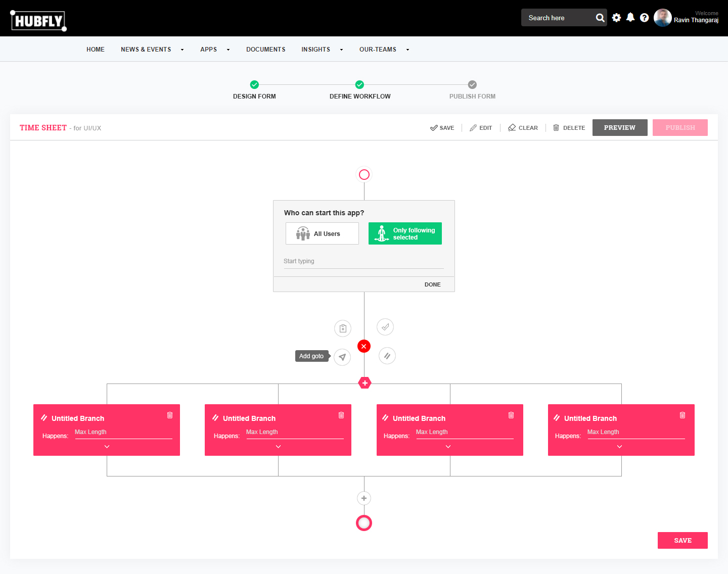The height and width of the screenshot is (574, 728).
Task: Click the Publish Form step circle
Action: (472, 84)
